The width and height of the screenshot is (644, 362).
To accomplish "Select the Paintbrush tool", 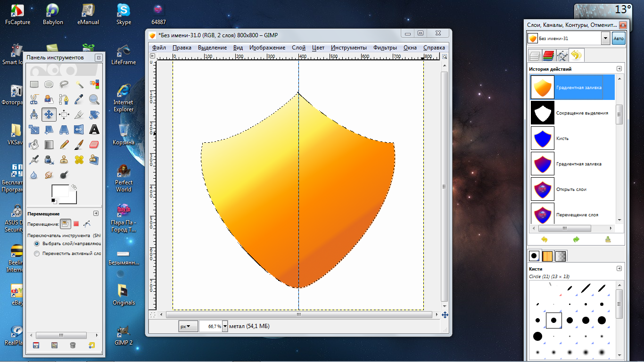I will [79, 144].
